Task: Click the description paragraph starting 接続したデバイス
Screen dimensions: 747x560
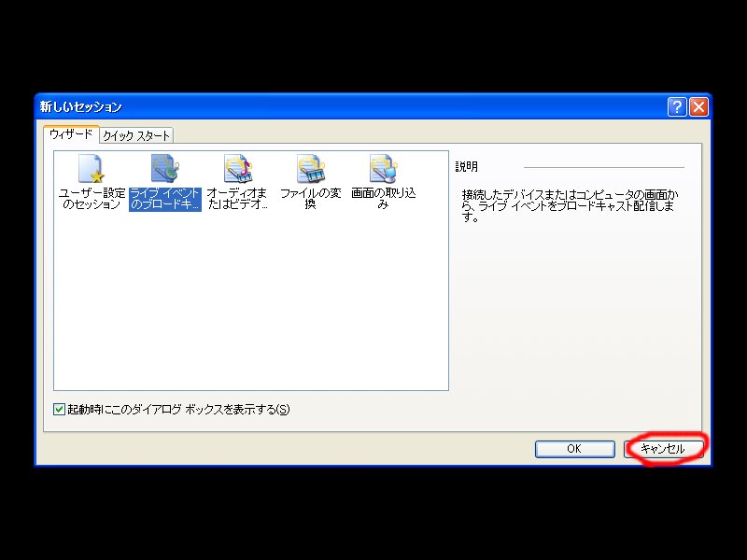Action: (x=570, y=205)
